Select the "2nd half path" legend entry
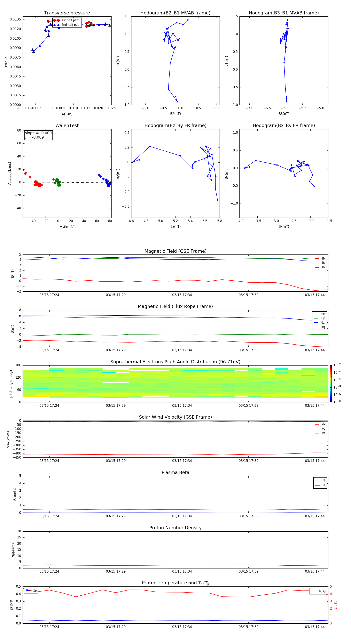The width and height of the screenshot is (351, 644). point(67,25)
